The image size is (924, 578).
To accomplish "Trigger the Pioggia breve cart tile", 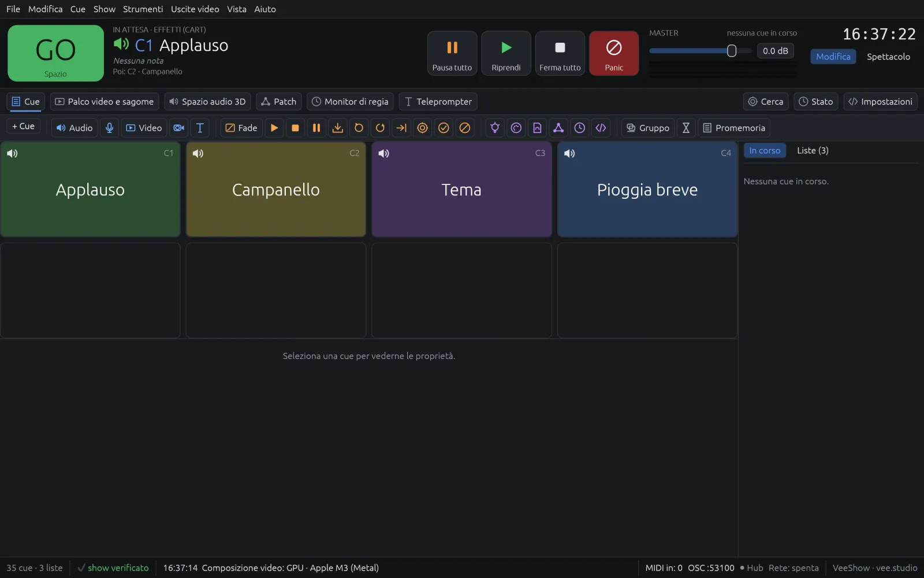I will tap(647, 190).
